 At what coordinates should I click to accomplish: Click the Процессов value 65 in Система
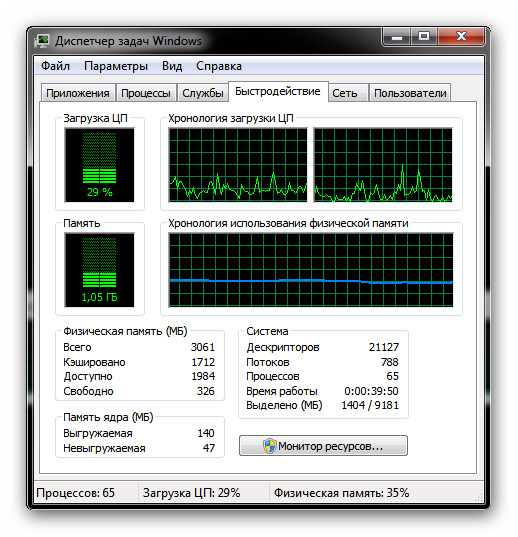coord(392,376)
